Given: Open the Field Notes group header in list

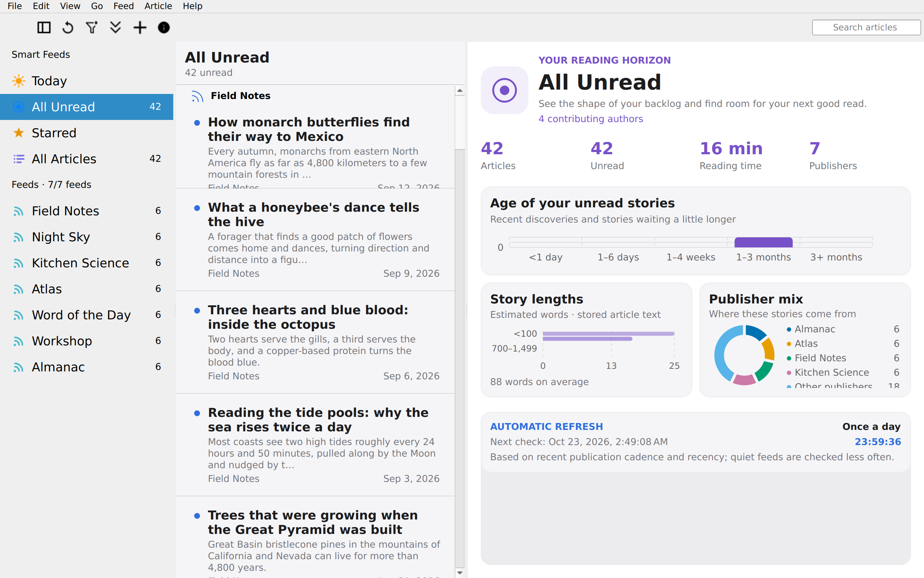Looking at the screenshot, I should click(x=315, y=96).
